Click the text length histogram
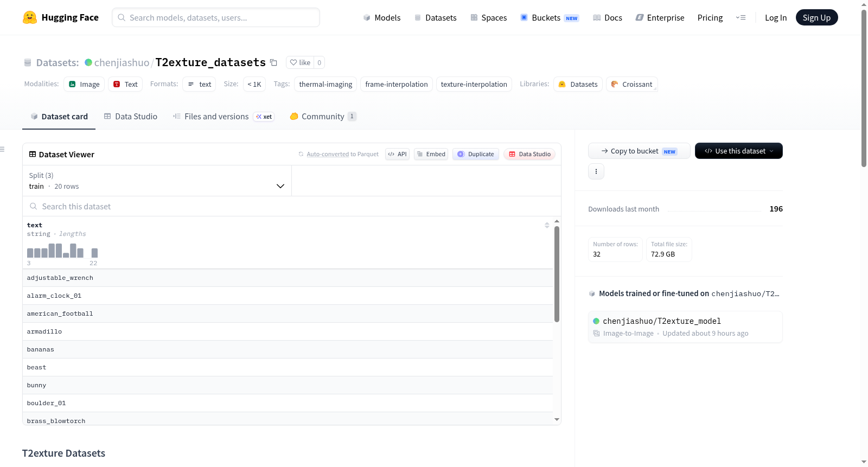Viewport: 868px width, 467px height. [62, 251]
